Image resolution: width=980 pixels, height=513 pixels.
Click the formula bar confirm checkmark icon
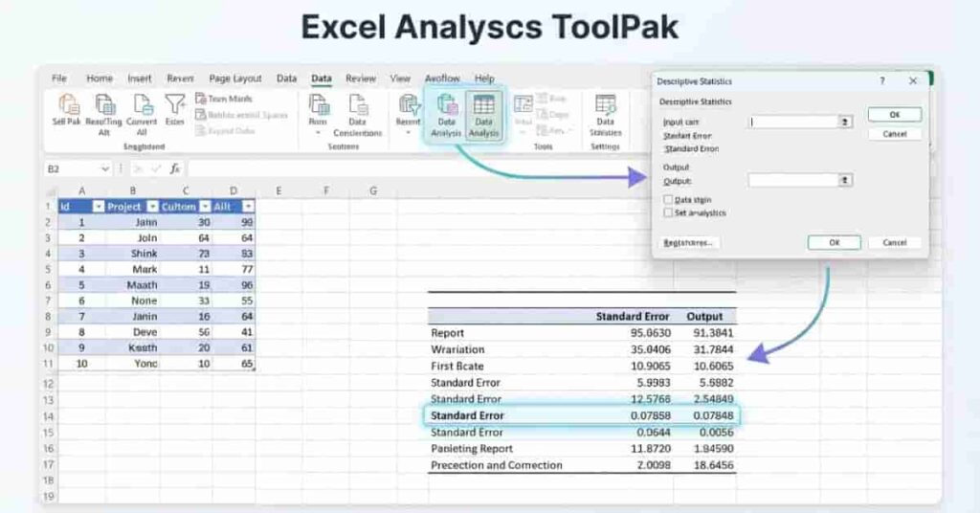156,168
